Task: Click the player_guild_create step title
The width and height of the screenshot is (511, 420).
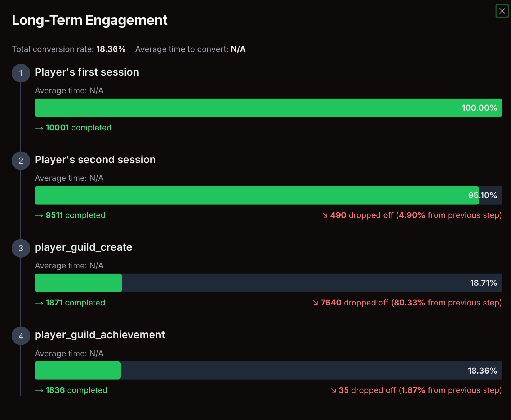Action: pyautogui.click(x=83, y=247)
